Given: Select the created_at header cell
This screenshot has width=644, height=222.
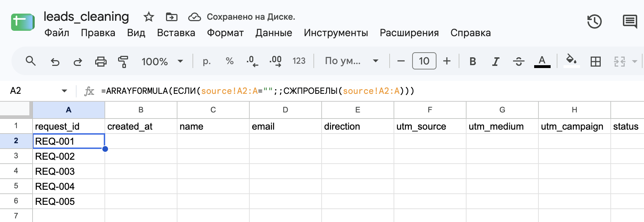Looking at the screenshot, I should click(141, 126).
